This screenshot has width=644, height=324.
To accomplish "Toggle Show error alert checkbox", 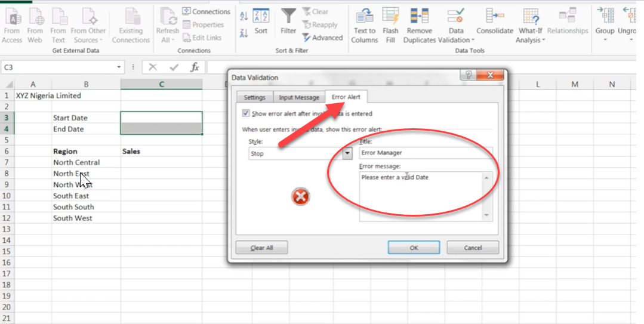I will coord(246,113).
